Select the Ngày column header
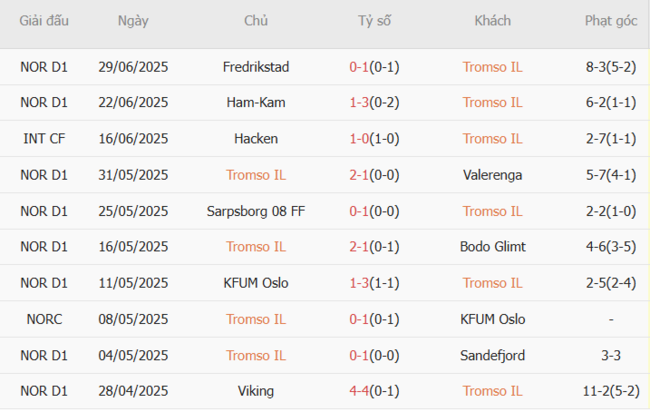Image resolution: width=650 pixels, height=412 pixels. [133, 21]
